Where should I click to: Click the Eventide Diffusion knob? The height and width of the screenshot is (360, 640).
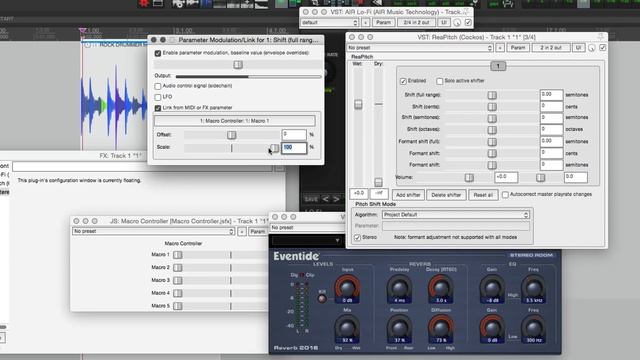tap(440, 328)
